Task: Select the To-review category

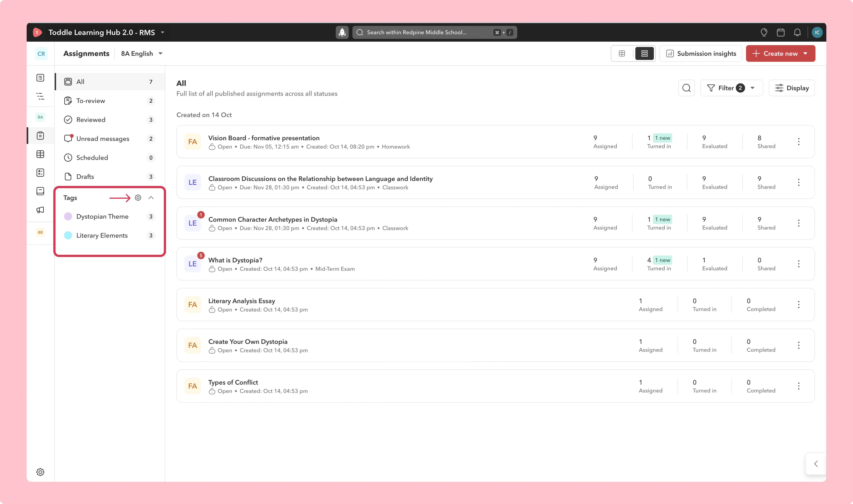Action: [x=110, y=101]
